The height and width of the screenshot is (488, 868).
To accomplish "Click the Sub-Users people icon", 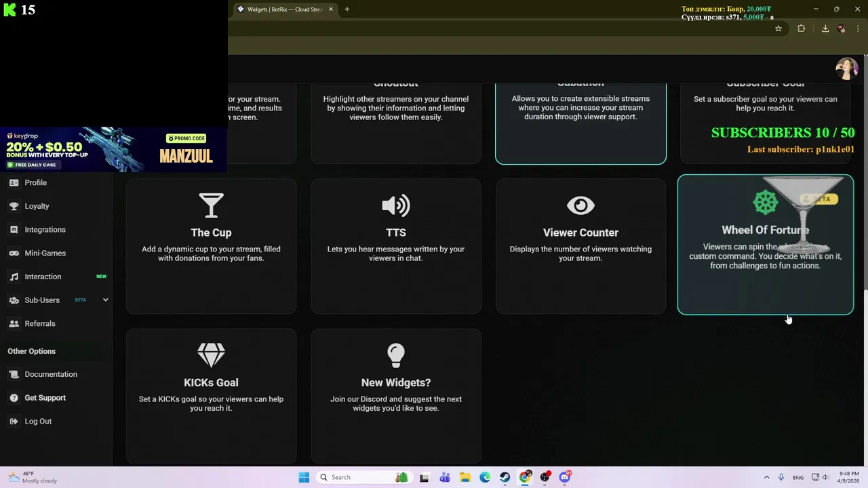I will coord(14,300).
